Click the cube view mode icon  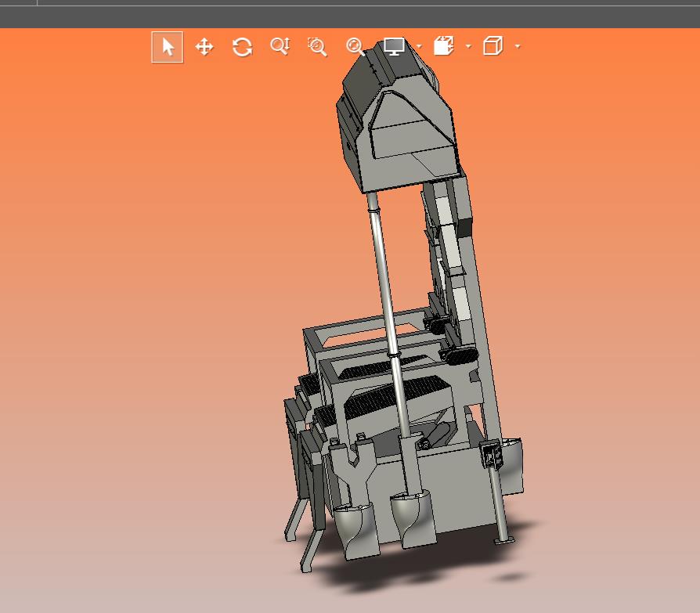[493, 47]
